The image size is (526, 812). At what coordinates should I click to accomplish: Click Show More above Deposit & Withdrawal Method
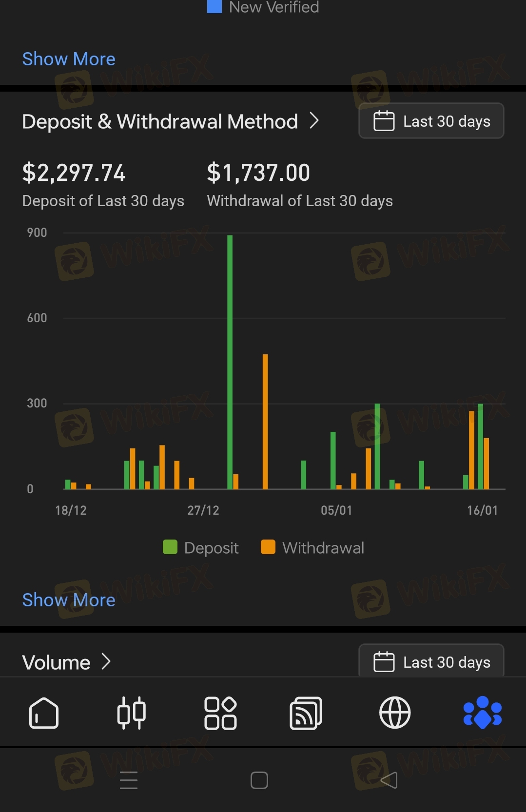(x=69, y=59)
